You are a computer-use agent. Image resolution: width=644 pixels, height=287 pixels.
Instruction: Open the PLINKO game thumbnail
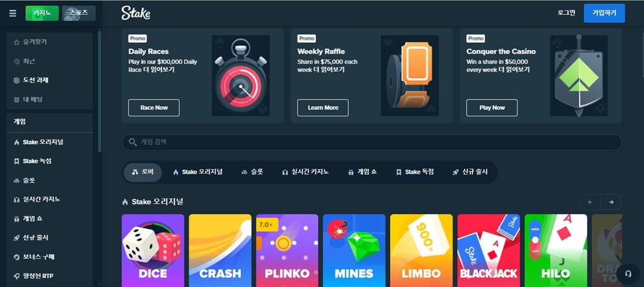pos(287,251)
